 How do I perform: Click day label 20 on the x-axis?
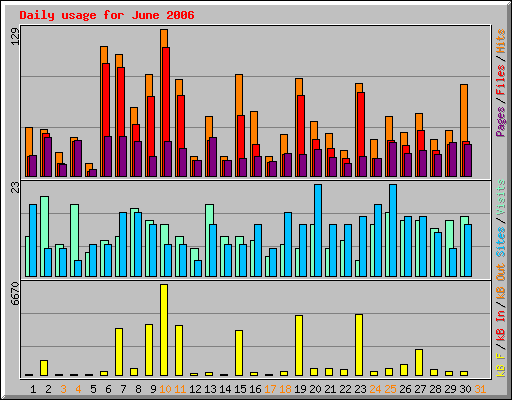click(x=315, y=389)
